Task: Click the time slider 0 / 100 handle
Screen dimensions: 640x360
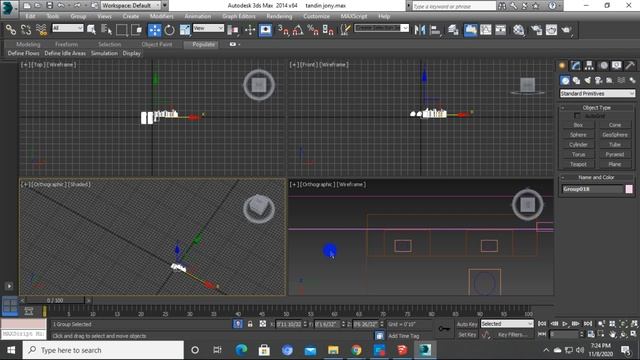Action: click(55, 300)
